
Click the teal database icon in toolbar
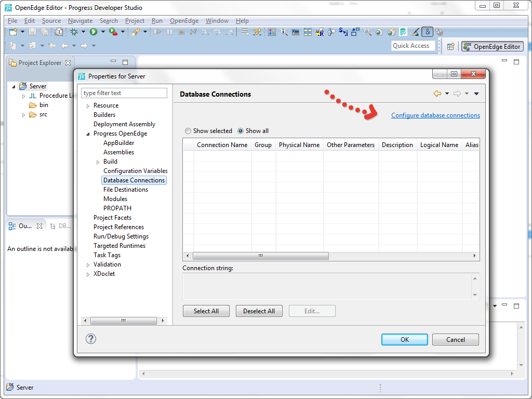click(x=403, y=32)
